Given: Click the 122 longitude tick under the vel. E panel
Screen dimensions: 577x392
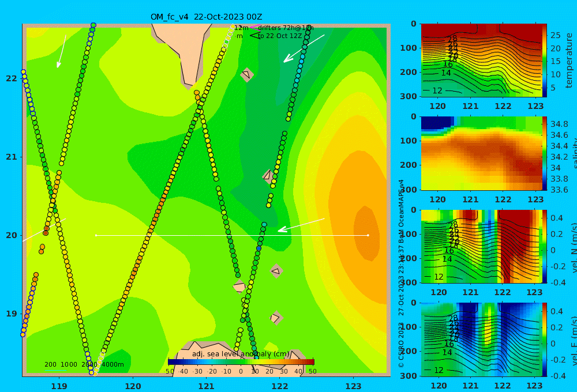Looking at the screenshot, I should click(503, 386).
